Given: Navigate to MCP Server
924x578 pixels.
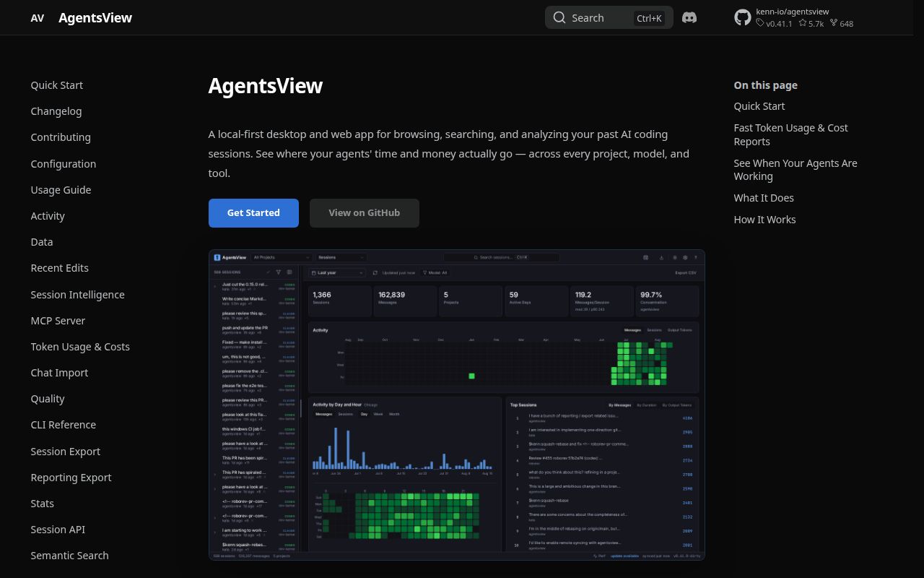Looking at the screenshot, I should (58, 321).
